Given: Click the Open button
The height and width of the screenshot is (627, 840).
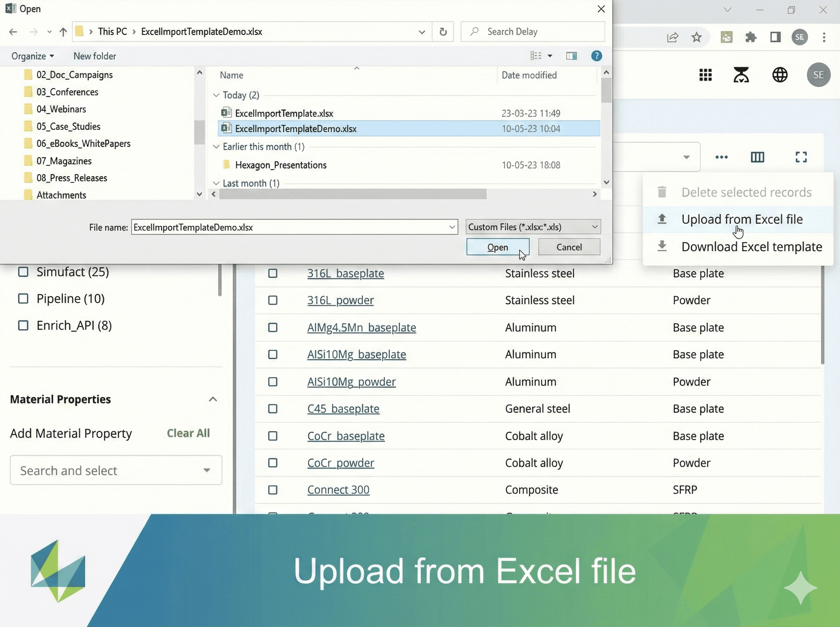Looking at the screenshot, I should click(497, 247).
